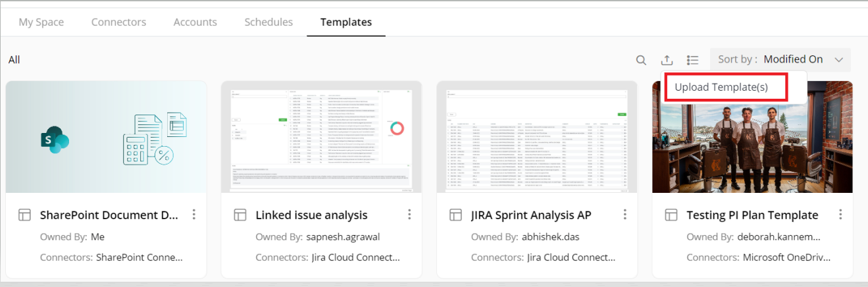Image resolution: width=868 pixels, height=287 pixels.
Task: Click the 'JIRA Sprint Analysis AP' title
Action: pos(531,215)
